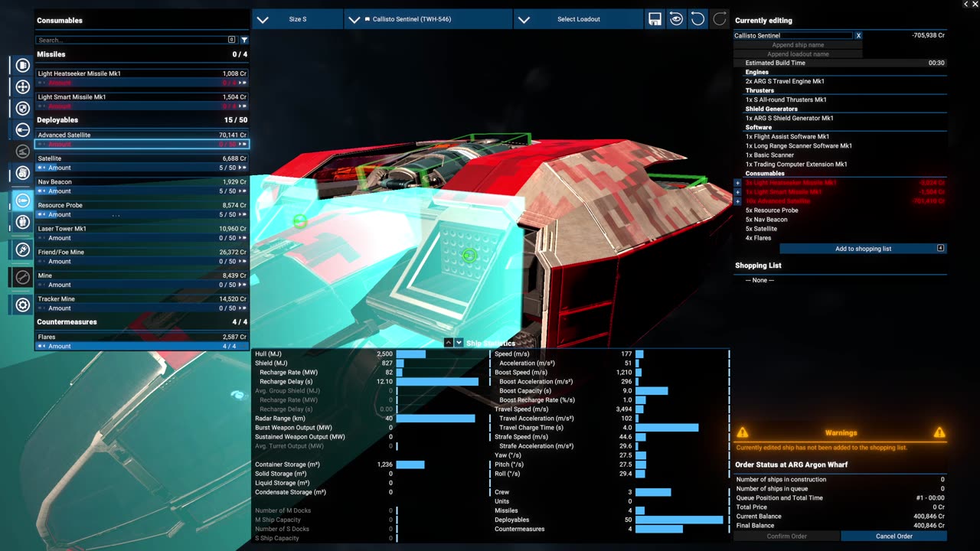This screenshot has height=551, width=980.
Task: Select the Light Smart Missile Mk1 row
Action: pyautogui.click(x=142, y=97)
